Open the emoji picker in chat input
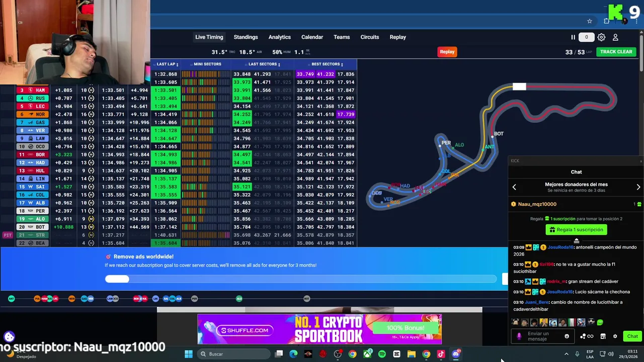644x362 pixels. pos(567,336)
